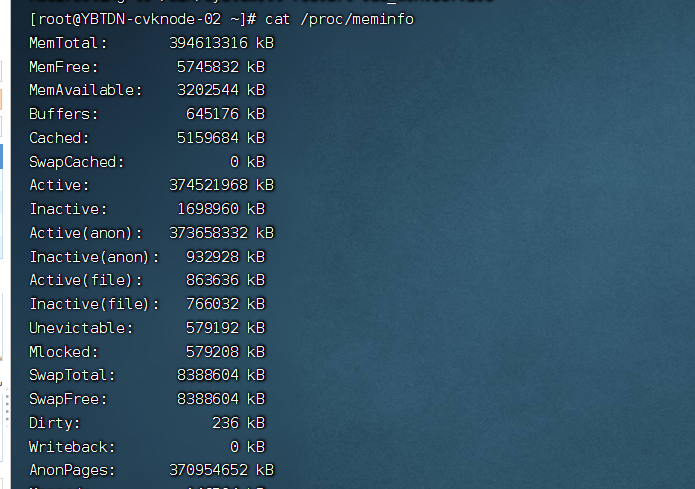Click the 'Inactive(anon):' label
Image resolution: width=695 pixels, height=489 pixels.
pyautogui.click(x=94, y=257)
